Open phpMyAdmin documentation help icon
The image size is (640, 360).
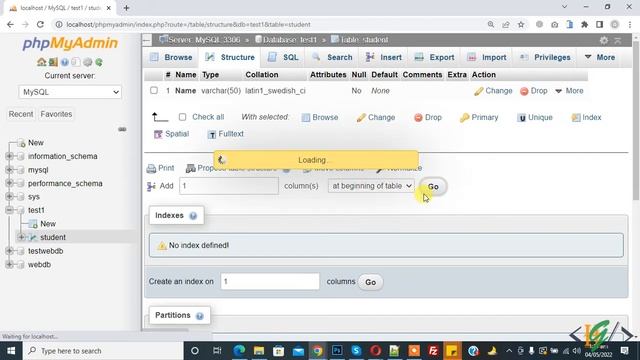(x=64, y=62)
